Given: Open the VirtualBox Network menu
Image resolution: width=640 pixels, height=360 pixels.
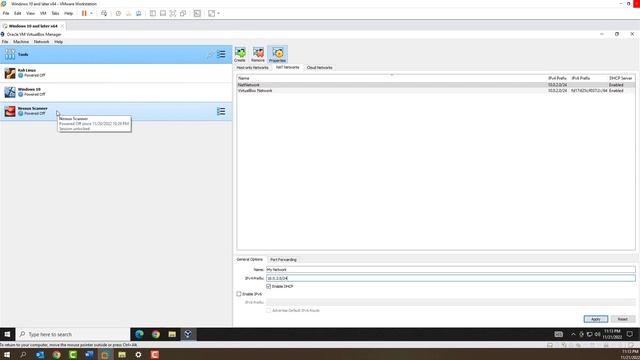Looking at the screenshot, I should point(41,42).
